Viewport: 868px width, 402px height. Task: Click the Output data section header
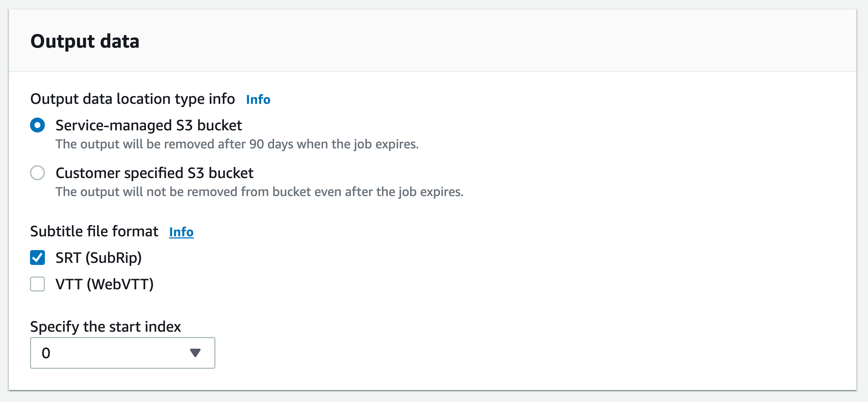click(x=85, y=41)
